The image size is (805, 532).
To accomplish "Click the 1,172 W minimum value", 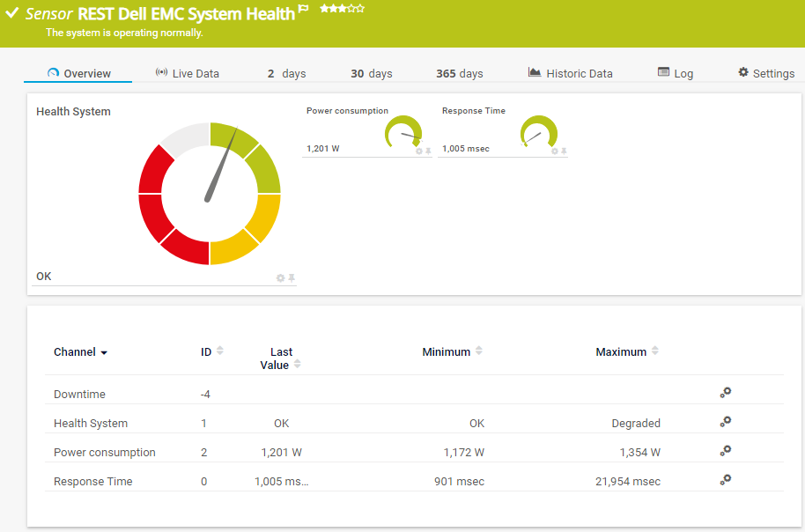I will pos(463,453).
